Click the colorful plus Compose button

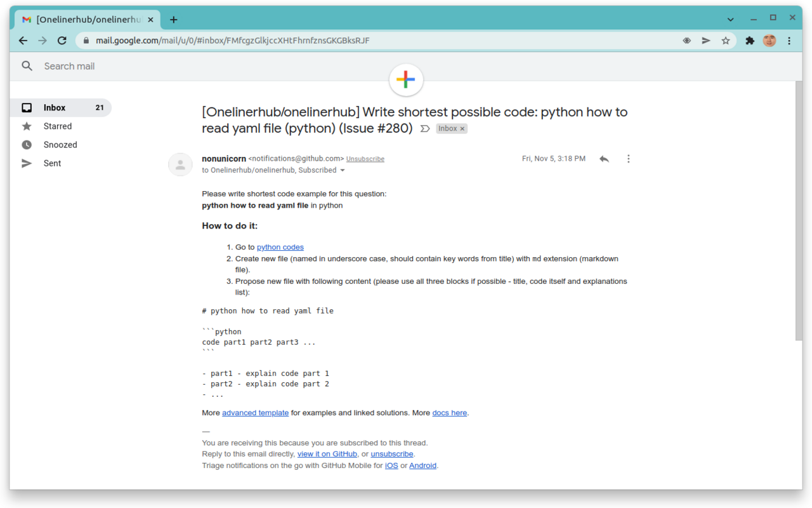click(x=406, y=79)
